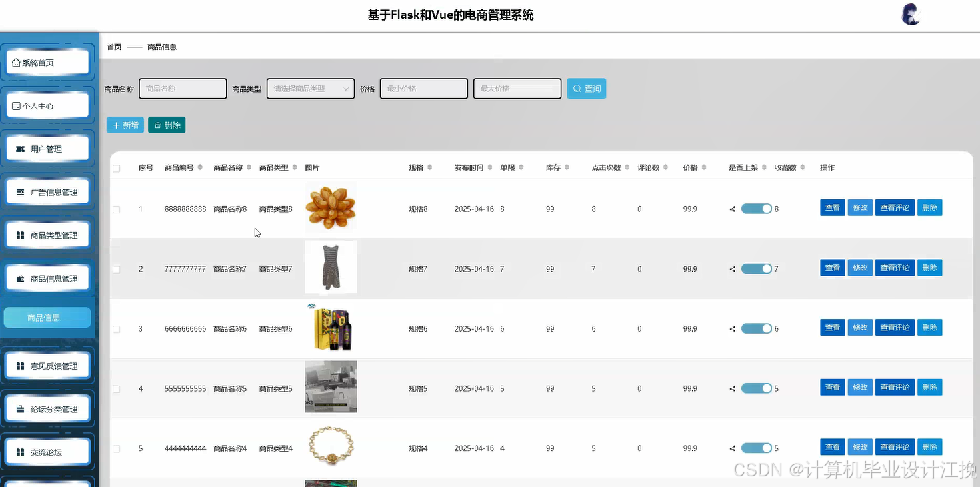Click the ticket icon beside 用户管理

(x=20, y=149)
